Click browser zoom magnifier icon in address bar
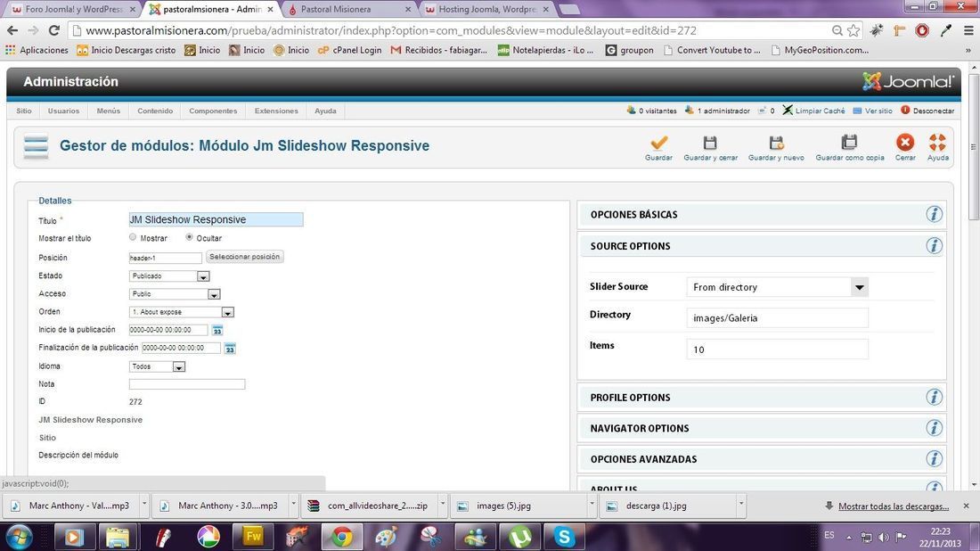This screenshot has width=980, height=551. pos(837,30)
